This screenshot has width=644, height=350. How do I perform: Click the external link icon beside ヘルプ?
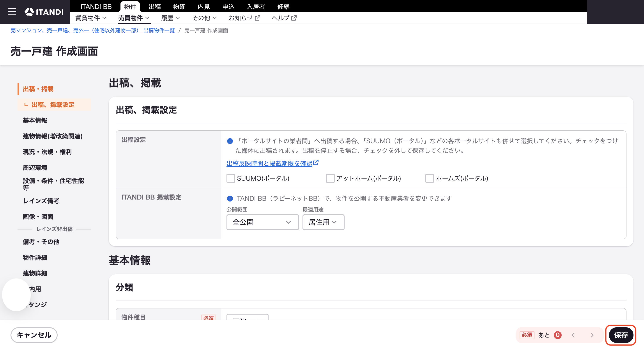click(x=294, y=18)
